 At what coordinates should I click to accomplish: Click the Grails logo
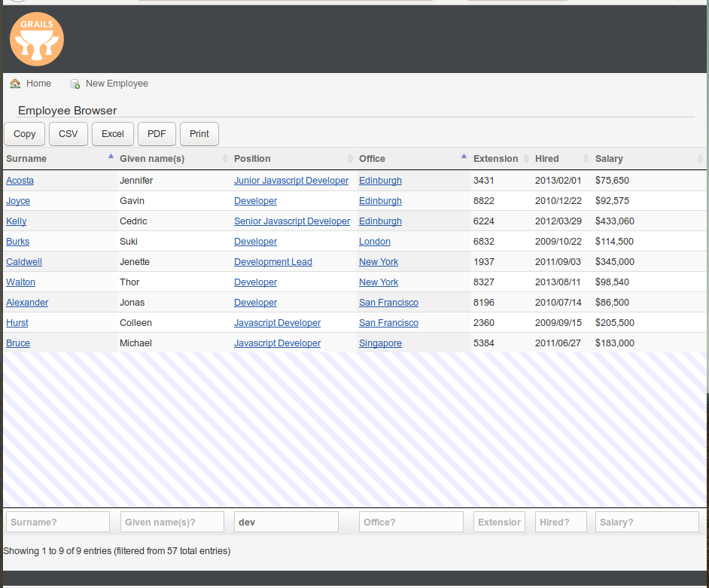pyautogui.click(x=36, y=39)
